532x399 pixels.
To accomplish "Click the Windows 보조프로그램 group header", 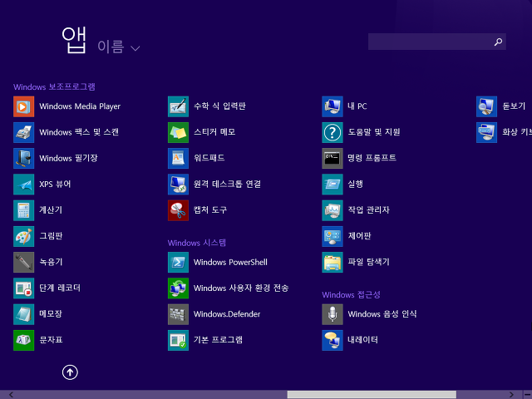I will point(54,86).
